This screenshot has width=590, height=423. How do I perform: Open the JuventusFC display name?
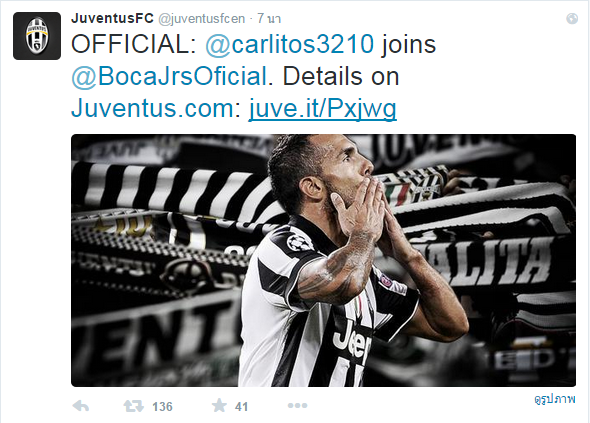click(x=112, y=18)
